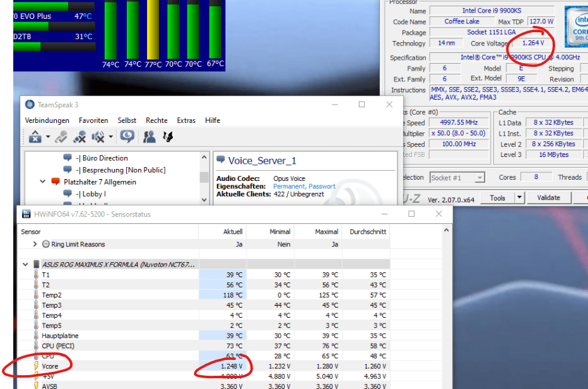Click the Temp3 thermometer icon
Viewport: 588px width, 389px height.
coord(36,305)
